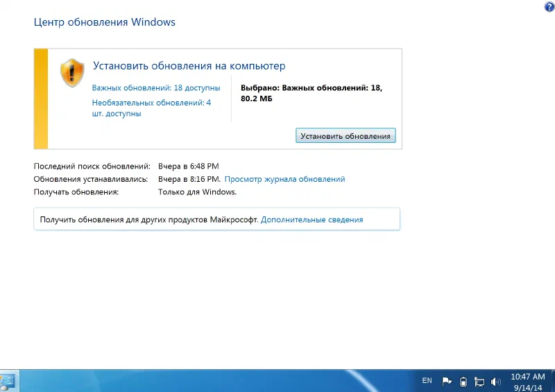Open Windows Update help via question mark icon
This screenshot has width=555, height=392.
coord(549,6)
